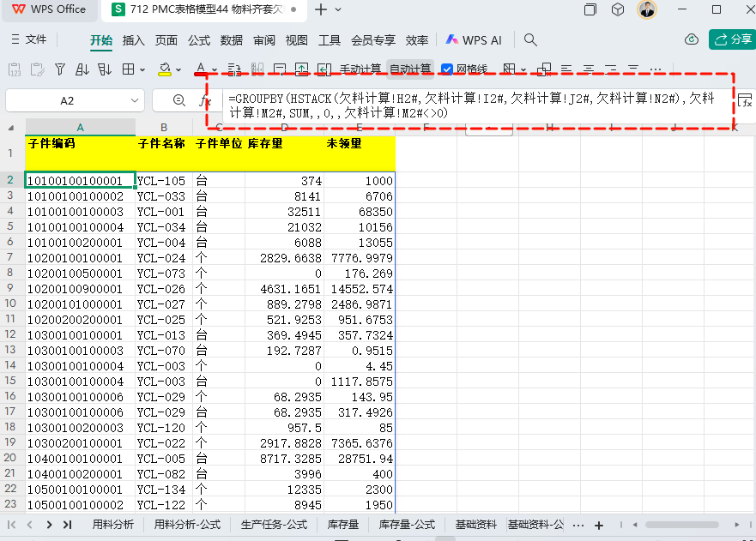Click the zoom magnifier beside the name box
Viewport: 756px width, 541px height.
coord(178,100)
